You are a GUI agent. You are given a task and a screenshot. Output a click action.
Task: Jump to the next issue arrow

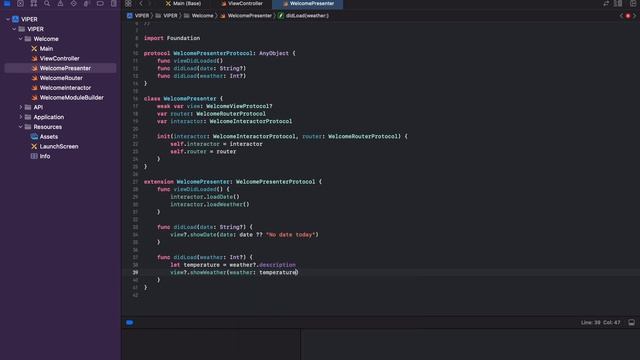(635, 16)
